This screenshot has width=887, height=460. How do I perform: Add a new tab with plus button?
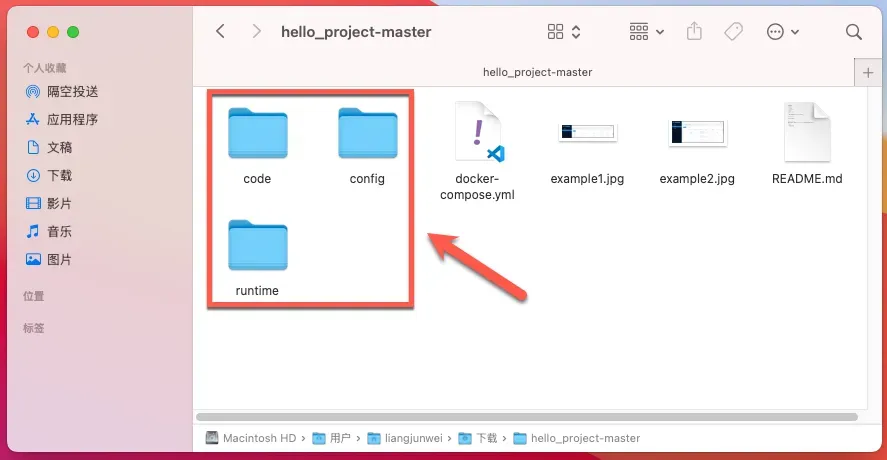868,72
